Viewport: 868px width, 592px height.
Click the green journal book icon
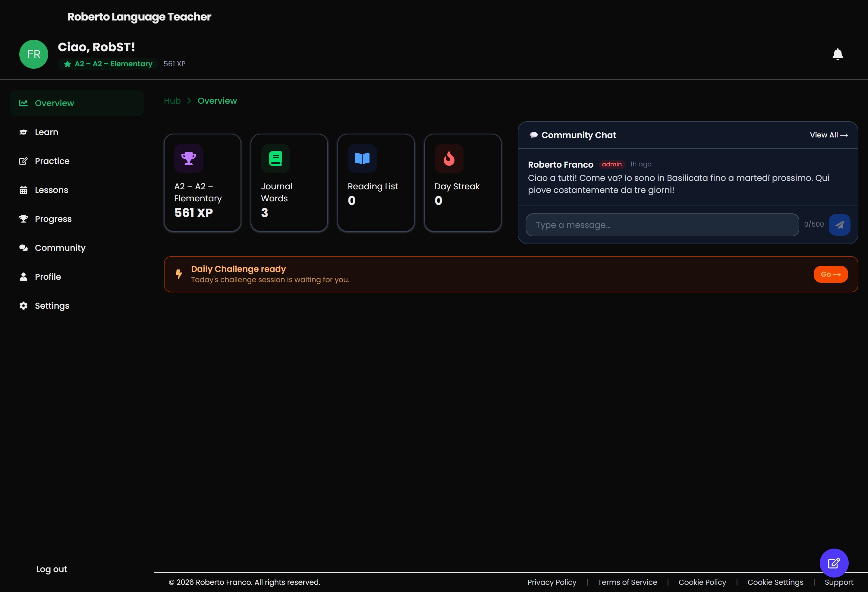tap(275, 158)
